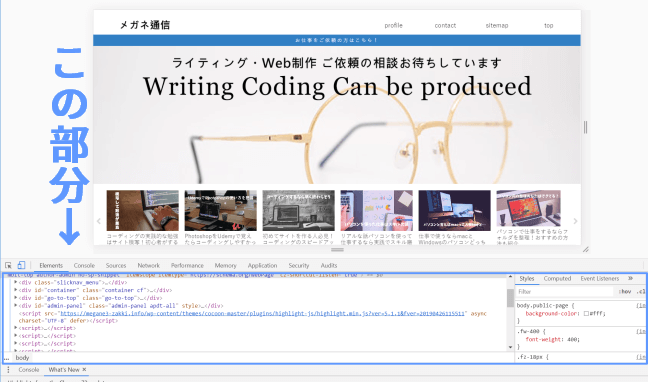Open the Security tab
Viewport: 648px width, 382px height.
coord(299,265)
